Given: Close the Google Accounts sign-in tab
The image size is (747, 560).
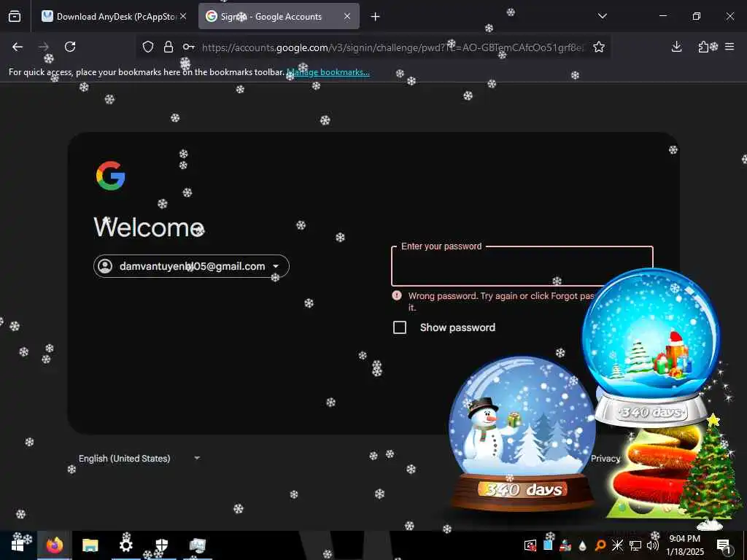Looking at the screenshot, I should pyautogui.click(x=347, y=16).
